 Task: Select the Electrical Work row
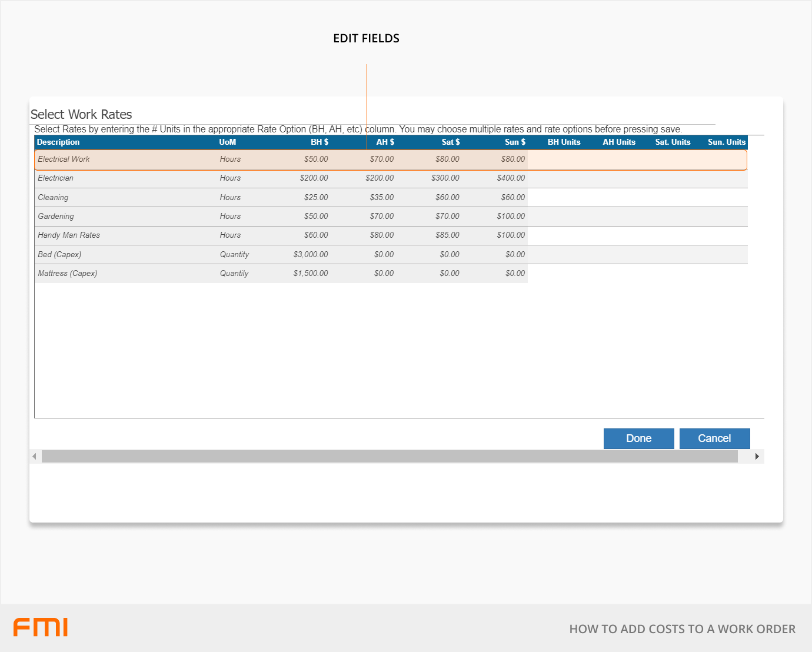click(x=64, y=159)
